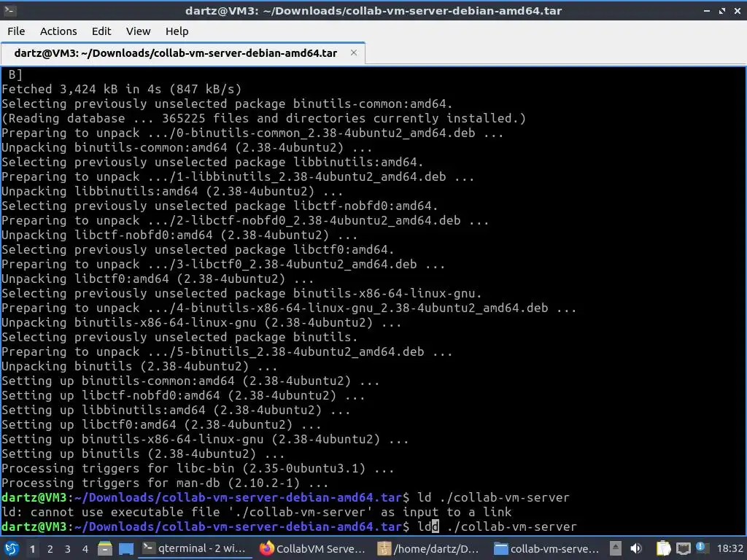Maximize the qterminal window
Screen dimensions: 747x560
[x=722, y=10]
